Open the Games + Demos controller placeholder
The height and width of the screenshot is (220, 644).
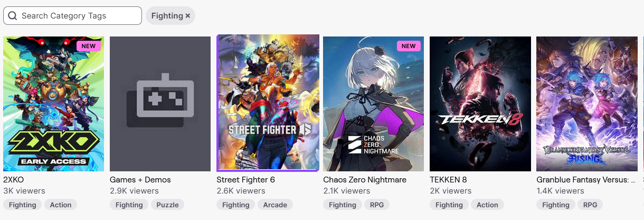[160, 104]
